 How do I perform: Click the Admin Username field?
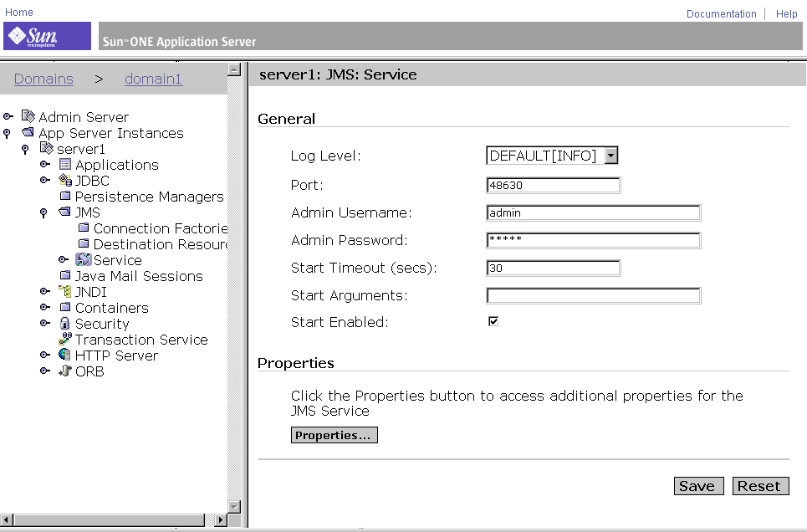tap(594, 212)
